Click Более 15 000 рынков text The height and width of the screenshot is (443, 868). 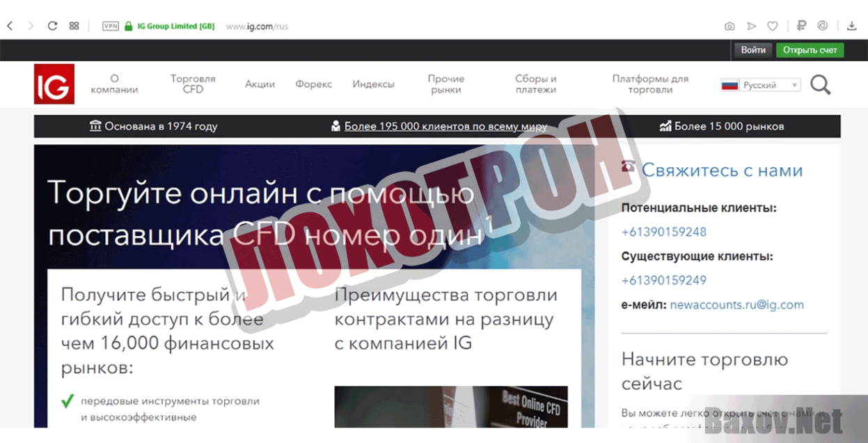pos(729,126)
